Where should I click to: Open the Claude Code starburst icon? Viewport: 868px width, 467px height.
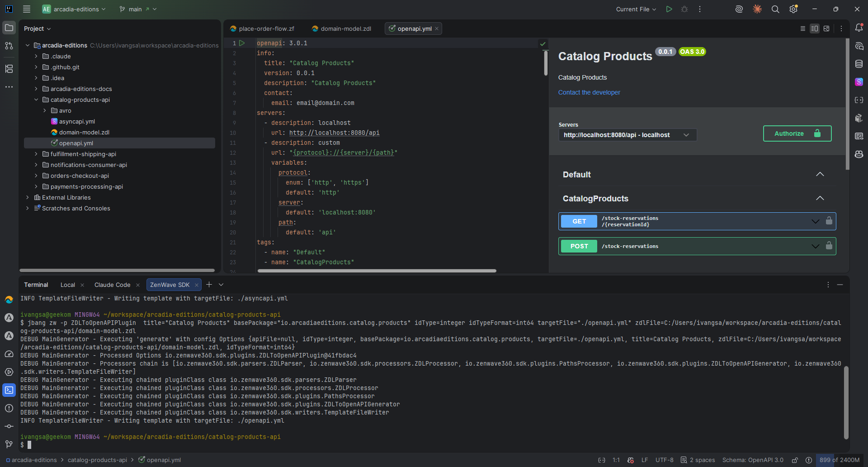757,9
